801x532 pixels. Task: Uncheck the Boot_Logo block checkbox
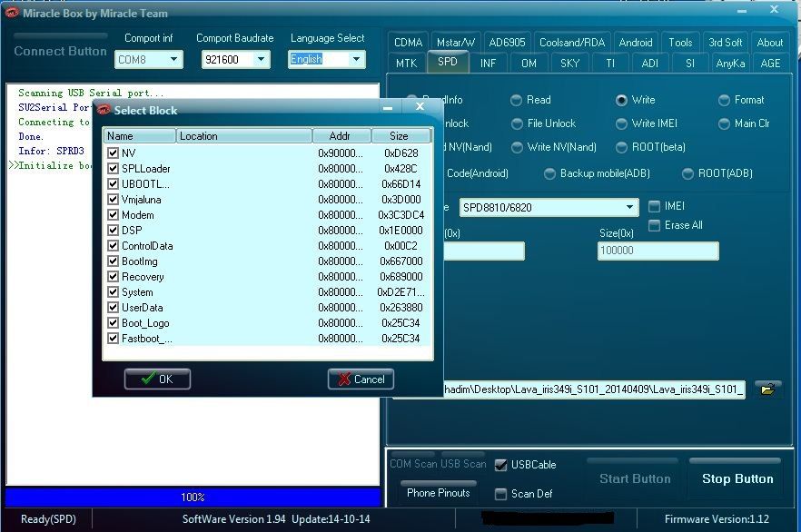113,323
